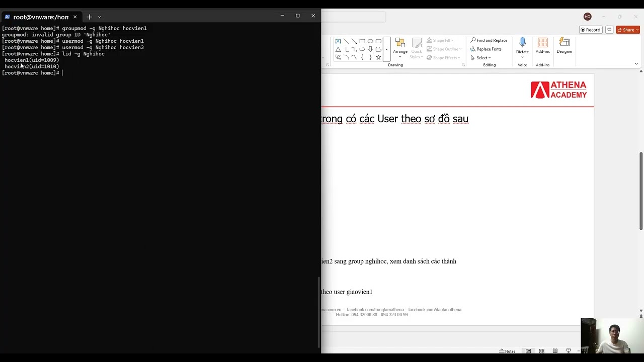Expand the shapes gallery More arrow
The width and height of the screenshot is (644, 362).
(386, 49)
